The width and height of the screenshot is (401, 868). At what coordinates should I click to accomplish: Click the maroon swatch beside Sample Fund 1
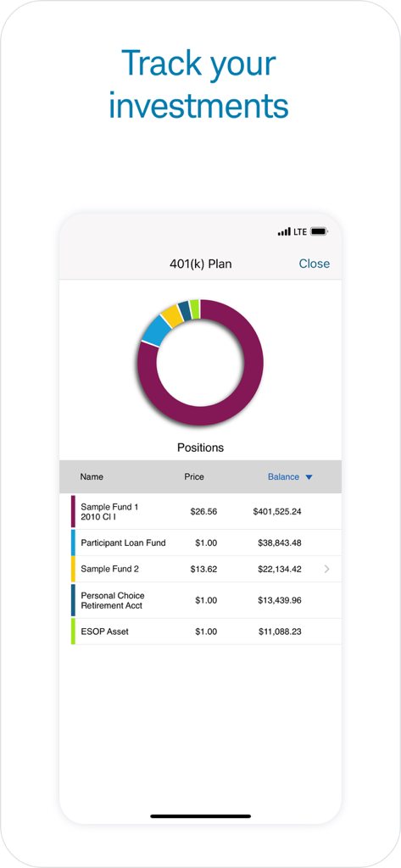click(x=73, y=511)
